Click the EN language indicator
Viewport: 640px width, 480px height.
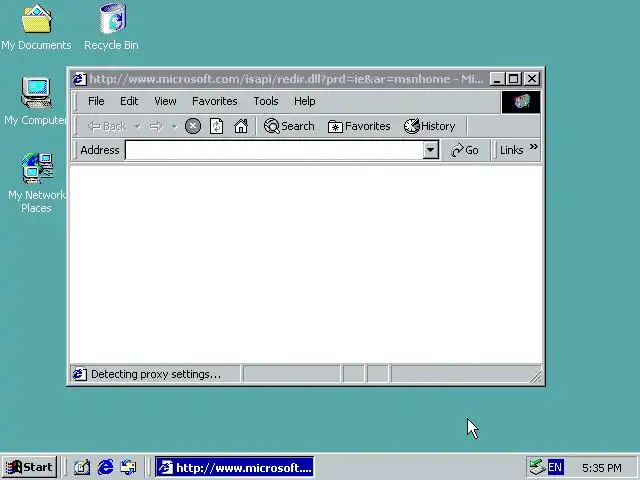click(x=556, y=467)
